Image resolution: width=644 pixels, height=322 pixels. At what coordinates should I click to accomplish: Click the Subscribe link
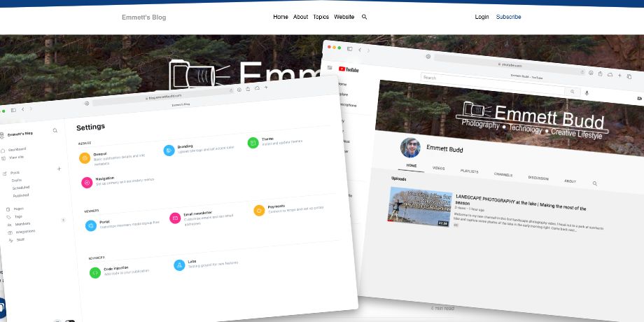(x=508, y=17)
